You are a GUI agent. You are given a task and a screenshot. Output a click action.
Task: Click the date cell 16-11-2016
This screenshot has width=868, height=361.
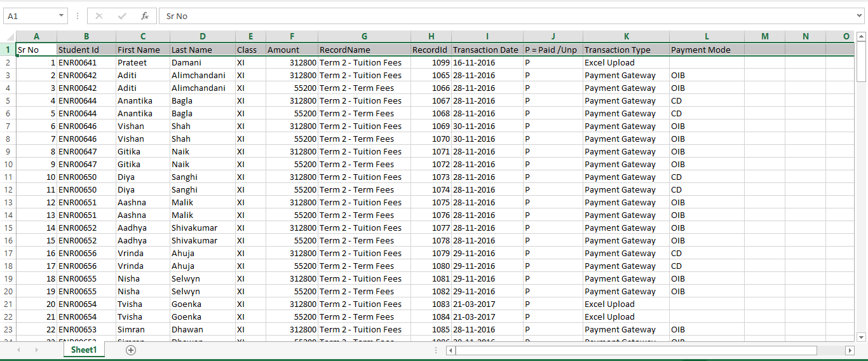click(487, 62)
